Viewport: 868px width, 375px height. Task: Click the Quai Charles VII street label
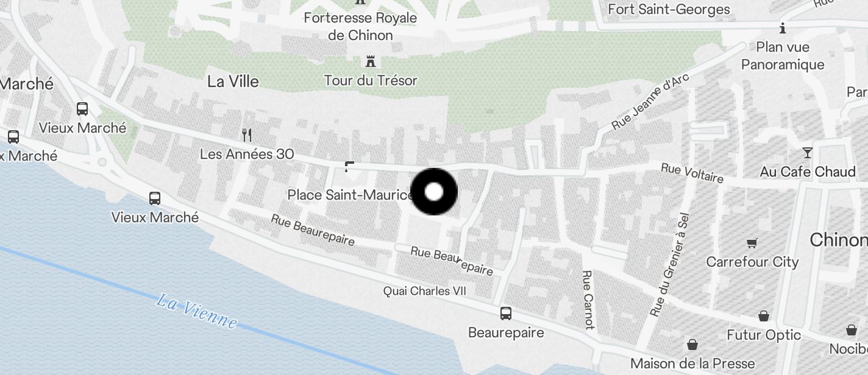pos(424,291)
